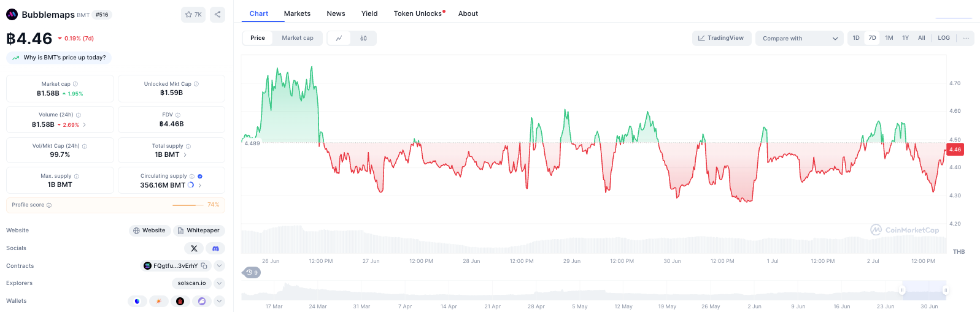This screenshot has height=312, width=980.
Task: Click the Market cap info icon
Action: (x=75, y=84)
